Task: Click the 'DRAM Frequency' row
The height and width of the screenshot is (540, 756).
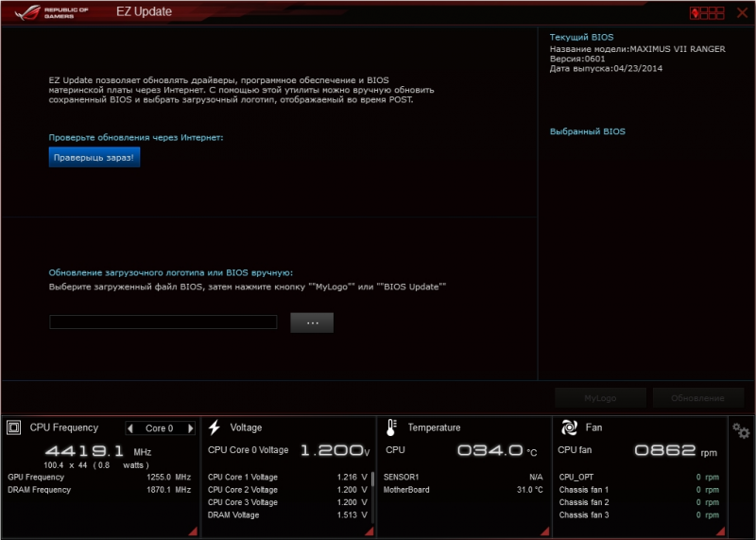Action: pos(99,489)
